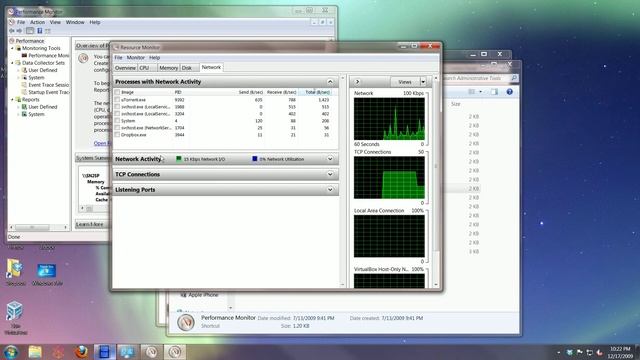The width and height of the screenshot is (640, 360).
Task: Click Windows 7 logo shortcut on desktop
Action: [x=47, y=271]
